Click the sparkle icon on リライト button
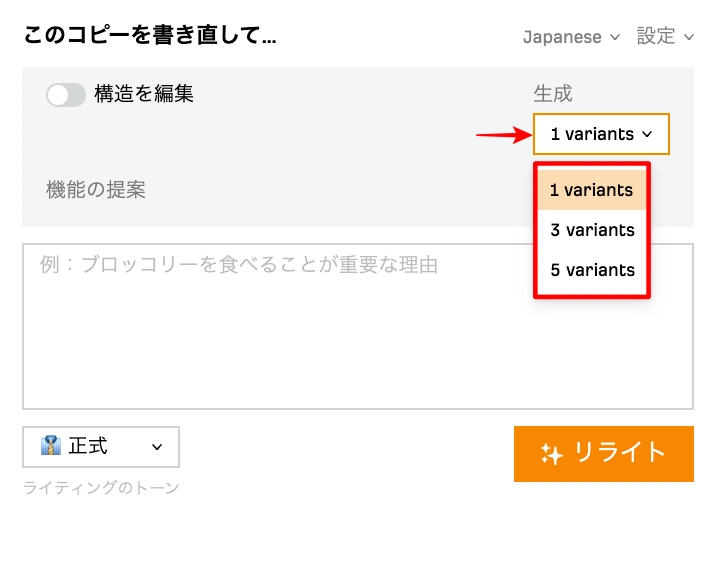This screenshot has width=717, height=570. [551, 454]
